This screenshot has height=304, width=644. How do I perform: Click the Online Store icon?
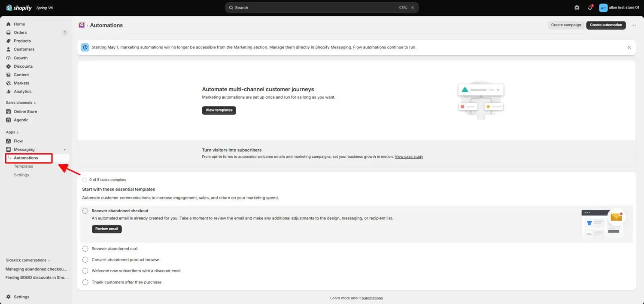pyautogui.click(x=9, y=111)
